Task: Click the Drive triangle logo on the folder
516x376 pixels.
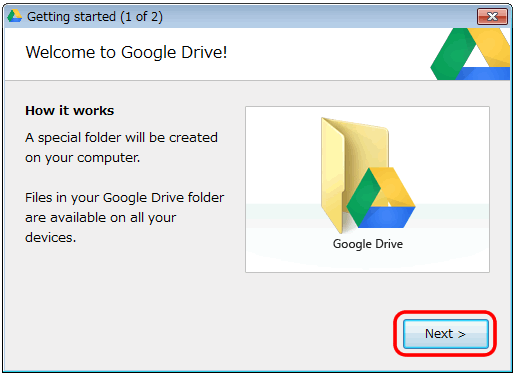Action: pyautogui.click(x=381, y=197)
